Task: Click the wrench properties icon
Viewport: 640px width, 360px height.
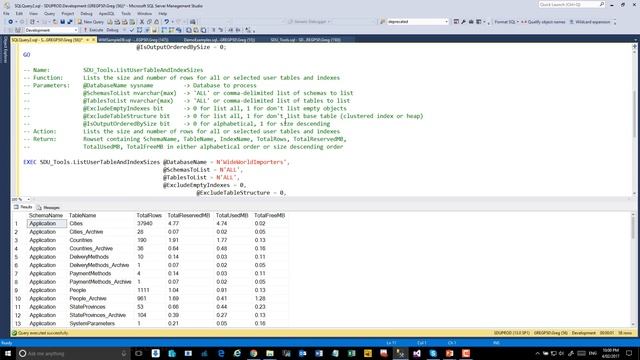Action: [464, 22]
